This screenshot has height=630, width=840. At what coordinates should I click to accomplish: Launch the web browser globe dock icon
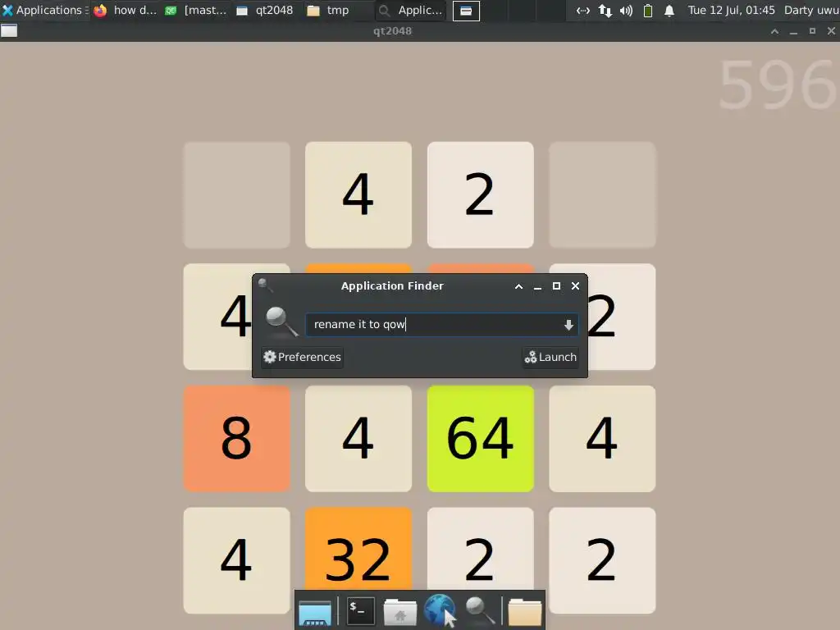tap(440, 609)
